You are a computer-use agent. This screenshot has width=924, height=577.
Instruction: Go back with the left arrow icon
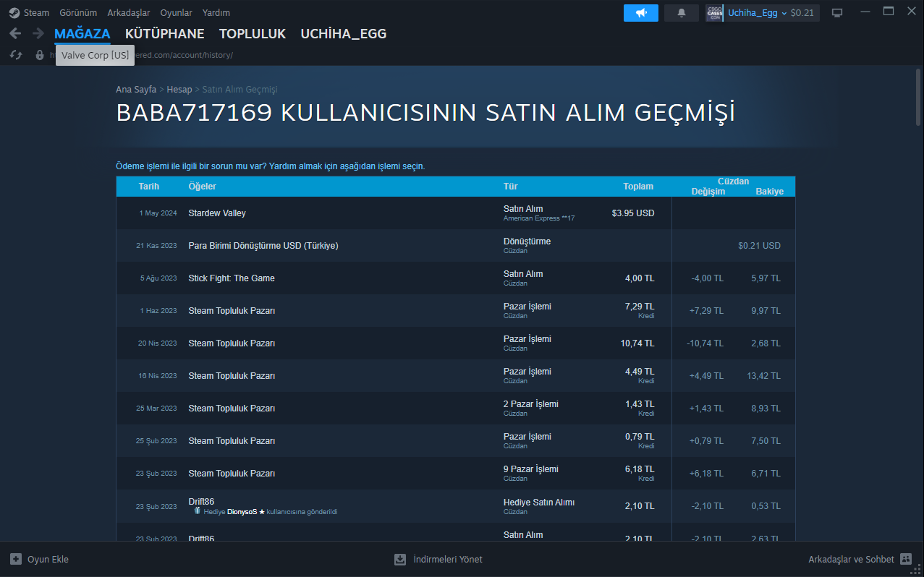tap(15, 33)
